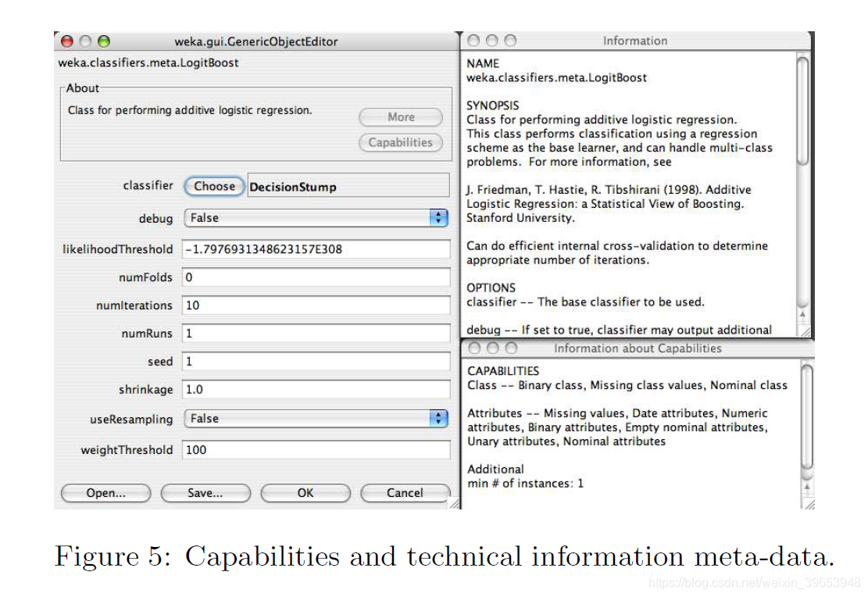
Task: Click the likelihoodThreshold input field
Action: [x=316, y=249]
